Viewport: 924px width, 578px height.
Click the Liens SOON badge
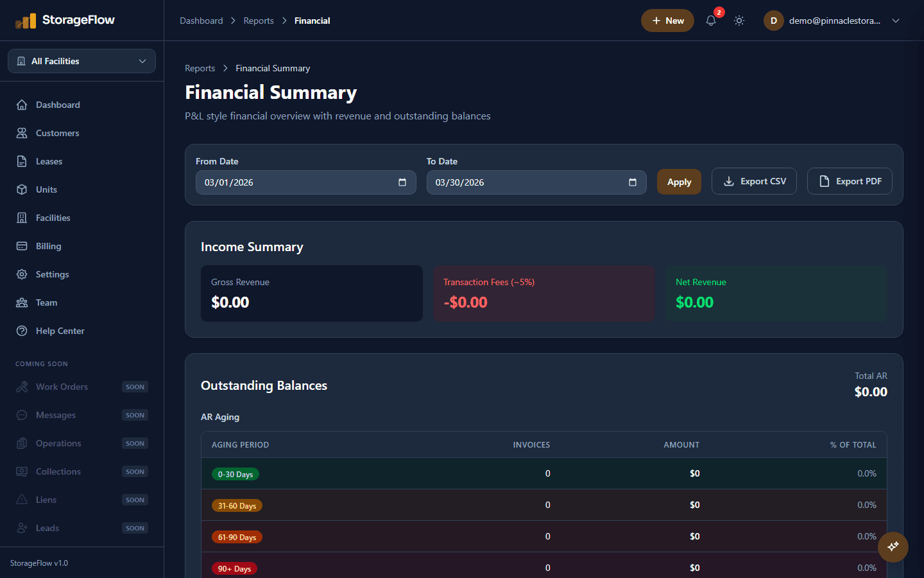coord(135,500)
